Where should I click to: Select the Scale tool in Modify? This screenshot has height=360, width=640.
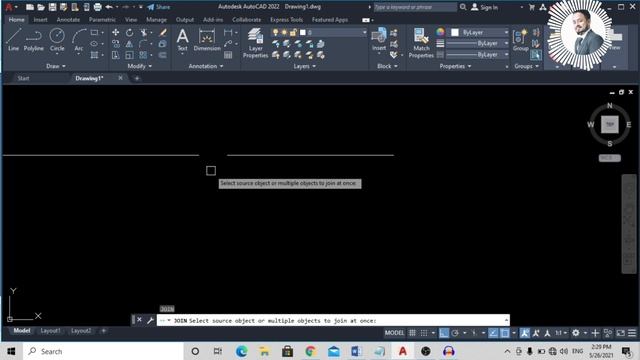tap(129, 55)
